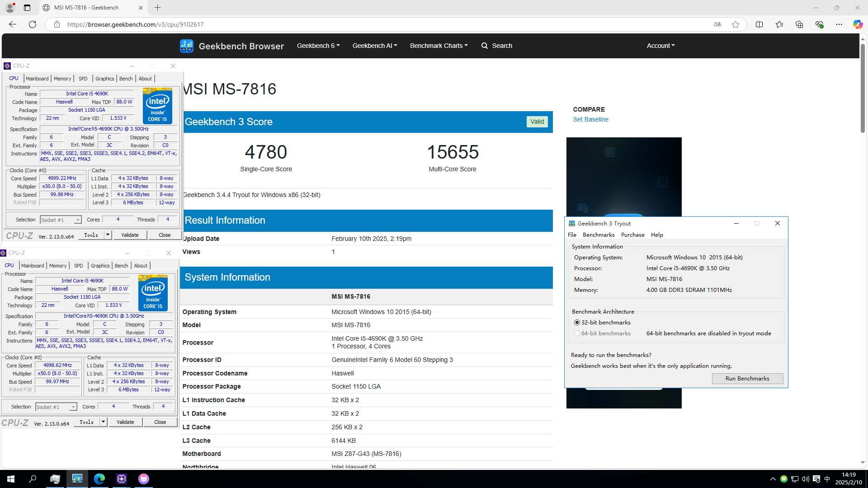This screenshot has height=488, width=868.
Task: Open the Mainboard tab in upper CPU-Z
Action: tap(37, 79)
